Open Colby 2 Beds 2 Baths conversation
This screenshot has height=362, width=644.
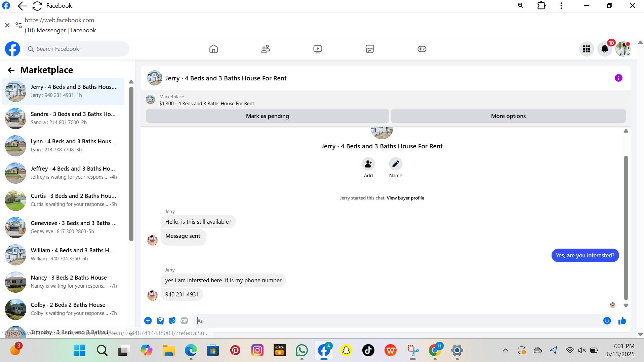pyautogui.click(x=63, y=309)
